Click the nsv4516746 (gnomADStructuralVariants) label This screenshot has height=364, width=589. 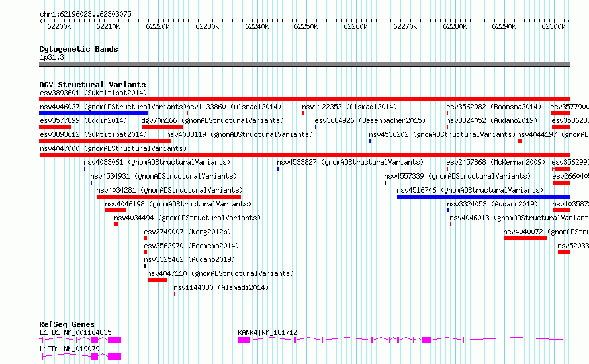click(x=470, y=190)
